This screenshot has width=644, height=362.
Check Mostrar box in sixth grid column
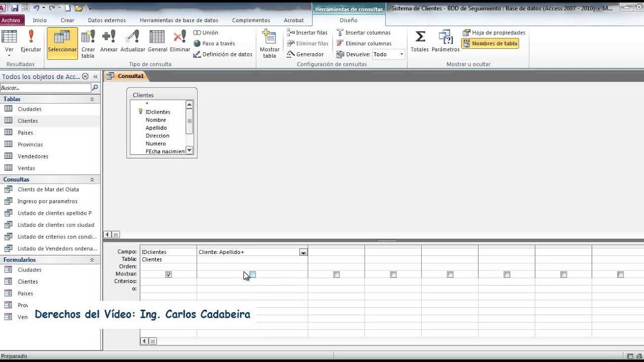(507, 275)
